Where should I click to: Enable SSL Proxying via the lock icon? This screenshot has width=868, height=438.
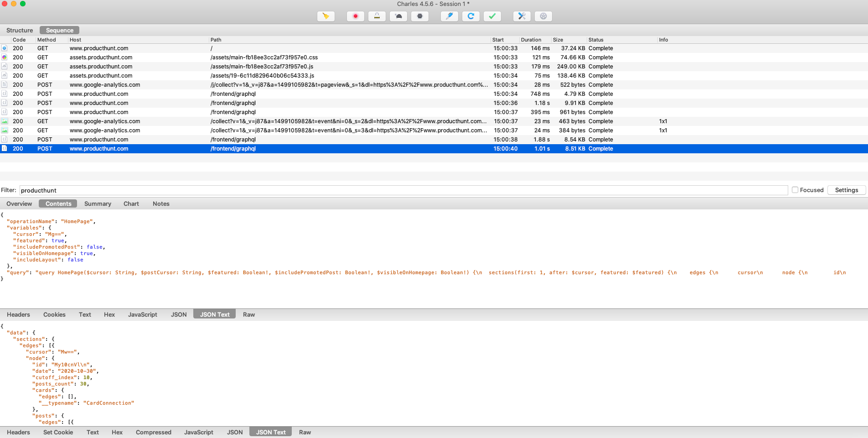[x=377, y=16]
